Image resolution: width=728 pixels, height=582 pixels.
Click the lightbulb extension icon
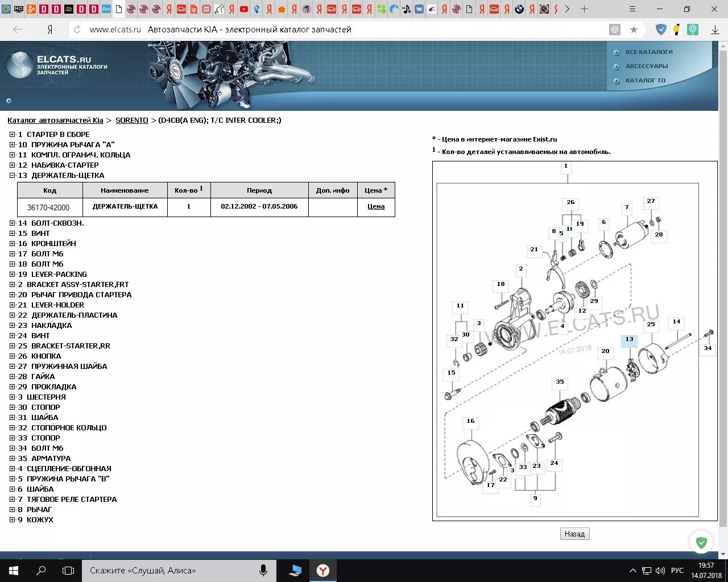tap(676, 30)
